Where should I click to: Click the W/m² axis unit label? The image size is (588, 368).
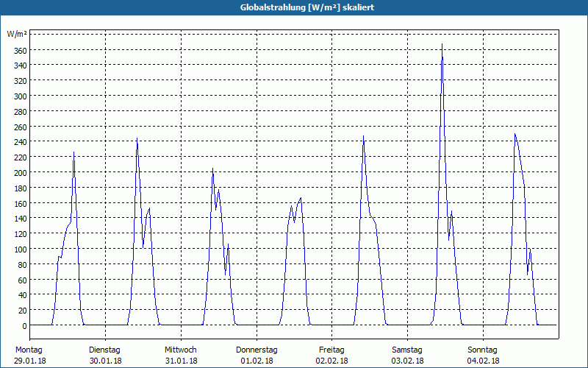(17, 34)
